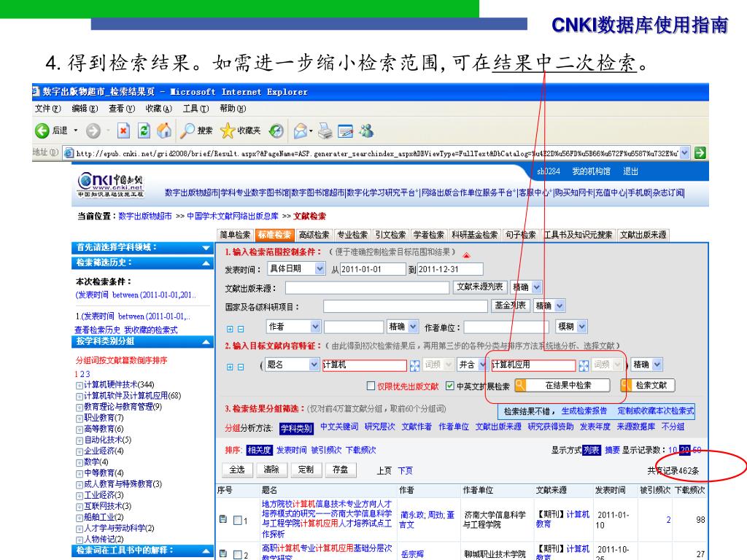Open 精确 dropdown beside 基金列表
This screenshot has width=747, height=560.
coord(560,306)
